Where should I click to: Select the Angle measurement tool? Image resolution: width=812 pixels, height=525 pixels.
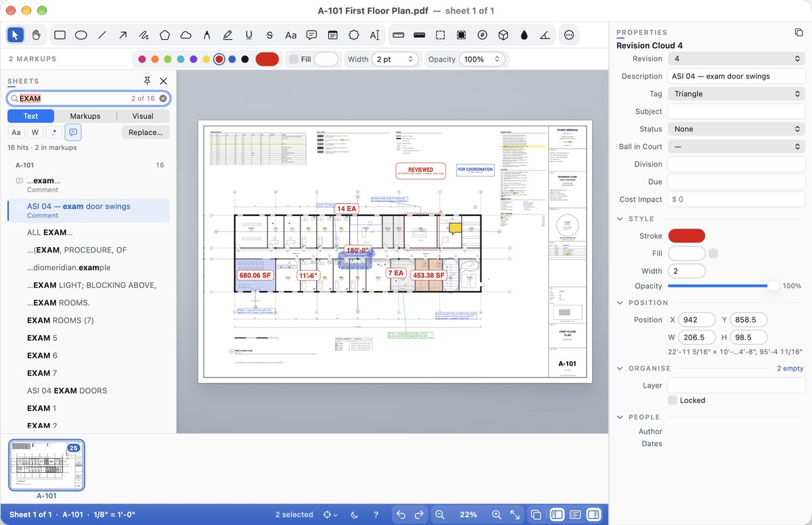pyautogui.click(x=545, y=35)
